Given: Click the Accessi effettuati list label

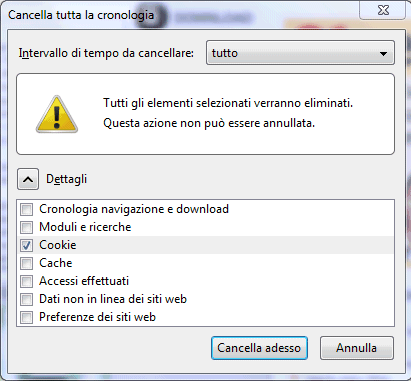Looking at the screenshot, I should coord(84,281).
